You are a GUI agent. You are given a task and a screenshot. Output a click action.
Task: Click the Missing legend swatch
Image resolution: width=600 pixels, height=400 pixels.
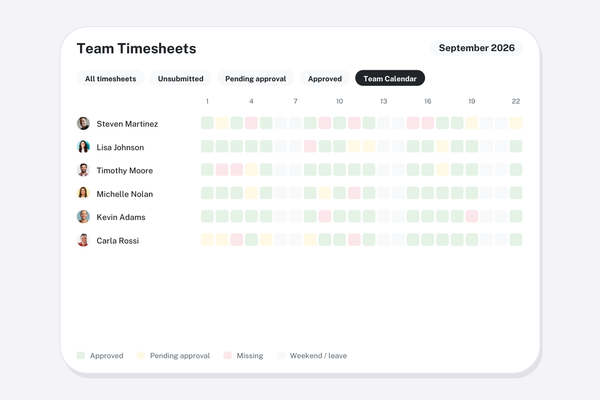227,355
